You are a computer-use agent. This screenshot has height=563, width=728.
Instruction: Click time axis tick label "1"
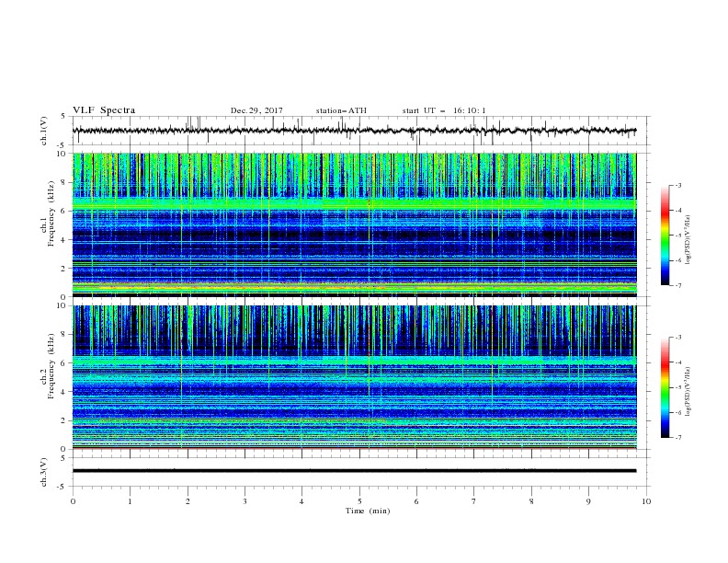130,501
